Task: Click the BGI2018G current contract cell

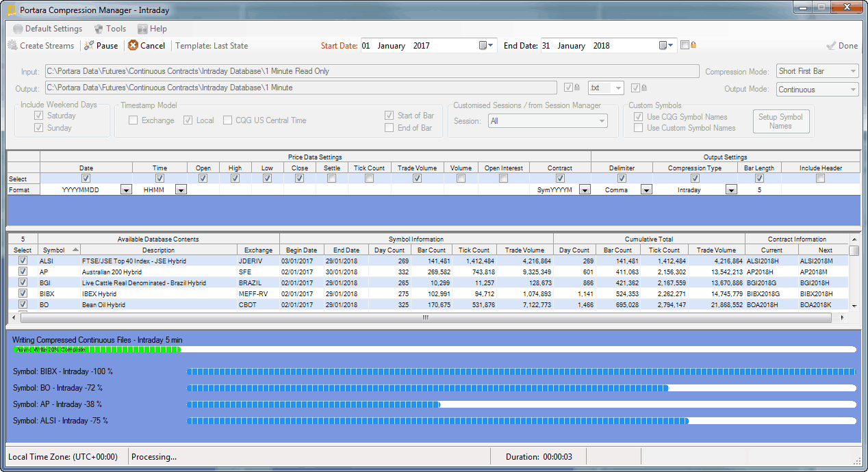Action: click(771, 283)
